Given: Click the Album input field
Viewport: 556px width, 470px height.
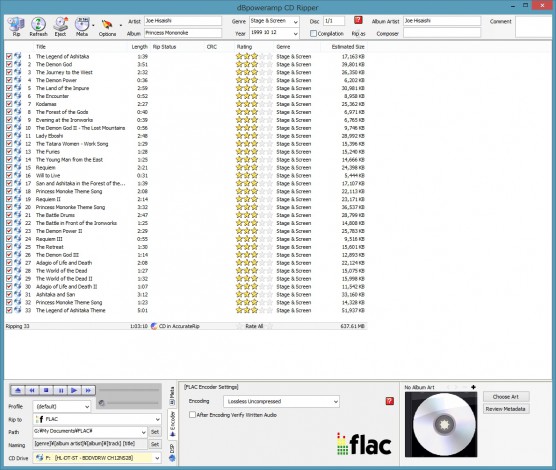Looking at the screenshot, I should click(x=183, y=33).
